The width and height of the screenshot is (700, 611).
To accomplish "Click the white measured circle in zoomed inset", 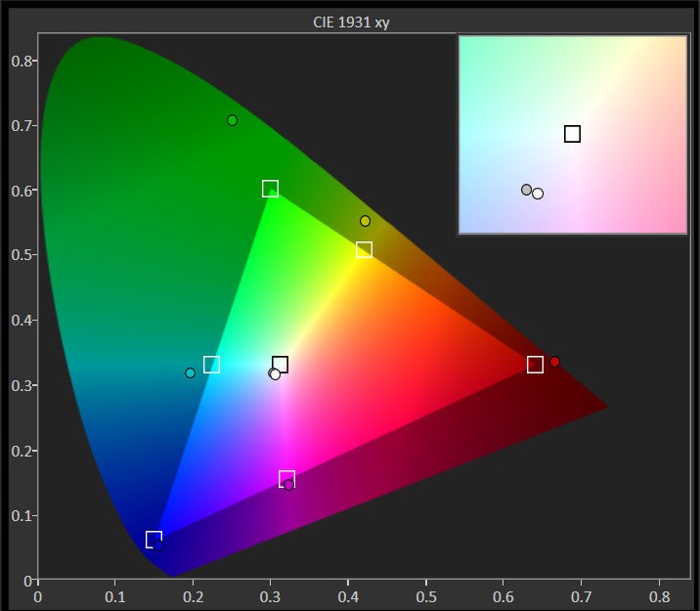I will 538,194.
